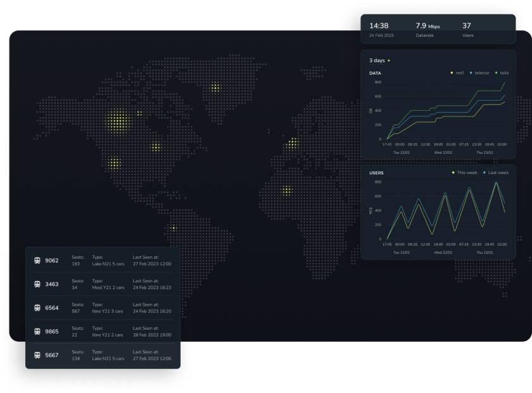The height and width of the screenshot is (393, 532).
Task: Click the Wed 22/02 label in the USERS chart
Action: [x=443, y=253]
